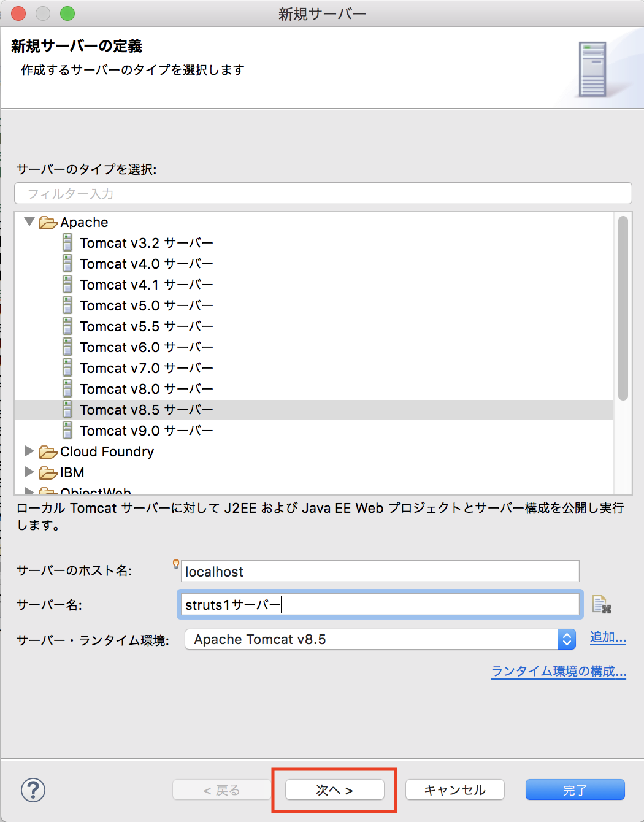Click the IBM folder icon

(x=48, y=473)
